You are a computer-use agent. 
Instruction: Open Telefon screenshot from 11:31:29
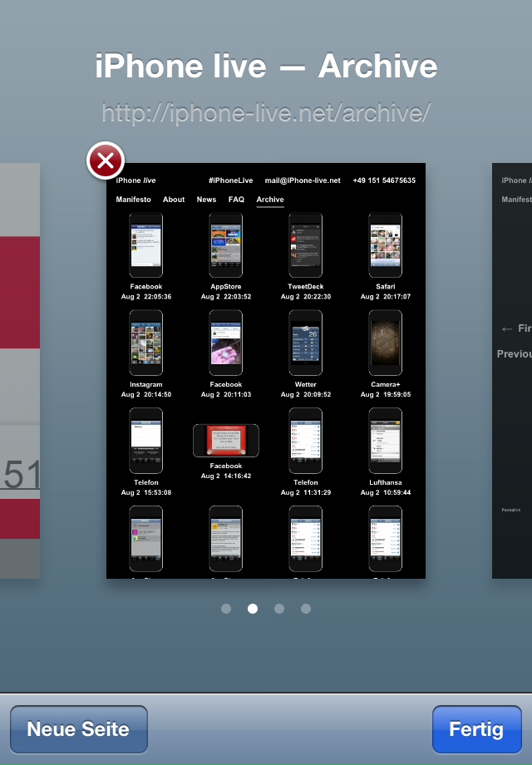point(306,441)
